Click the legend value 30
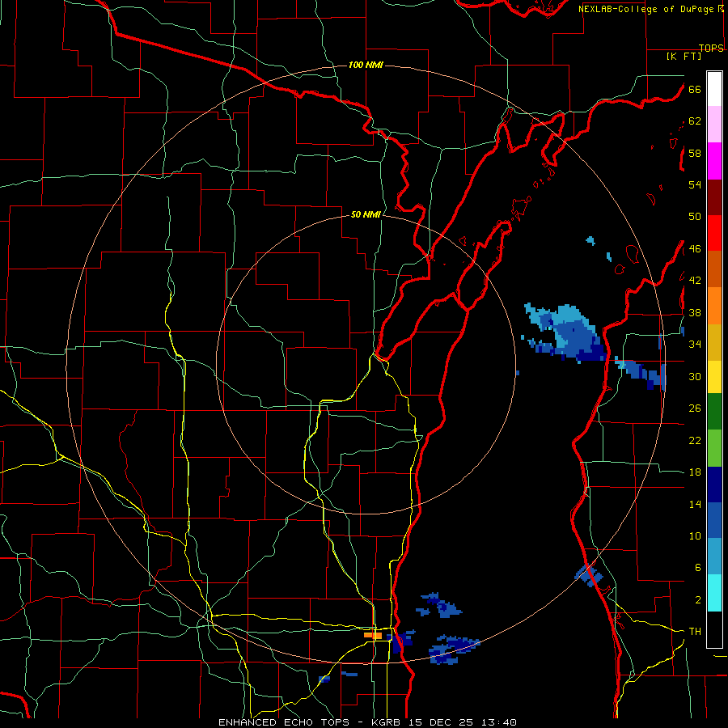Image resolution: width=728 pixels, height=728 pixels. click(695, 376)
